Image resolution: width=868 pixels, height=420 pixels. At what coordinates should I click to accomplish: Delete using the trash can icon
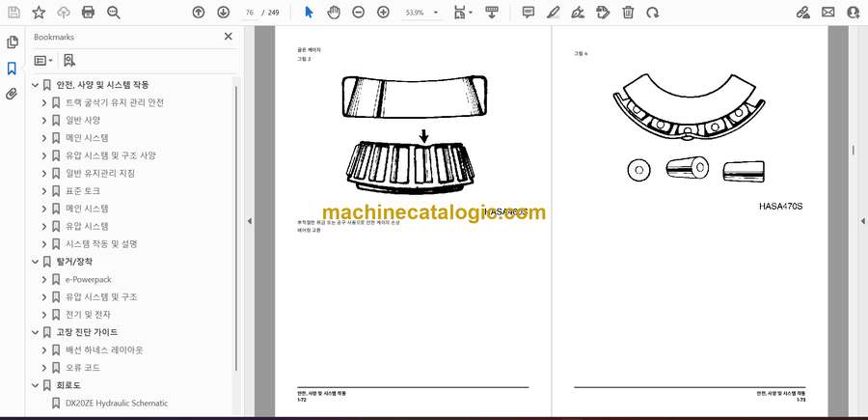(628, 13)
